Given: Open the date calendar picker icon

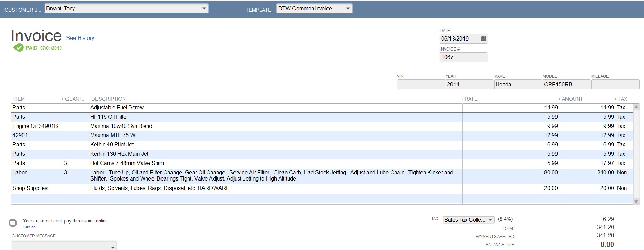Looking at the screenshot, I should (x=483, y=39).
